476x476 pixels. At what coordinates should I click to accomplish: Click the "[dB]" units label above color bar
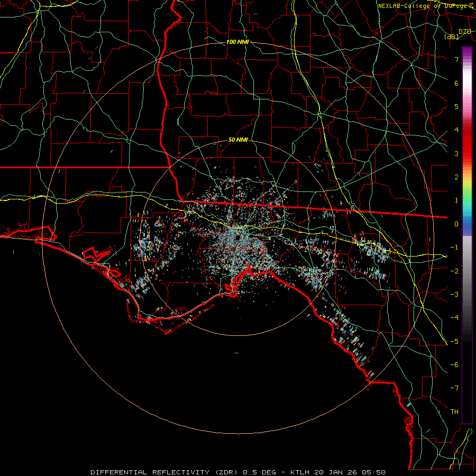[452, 37]
